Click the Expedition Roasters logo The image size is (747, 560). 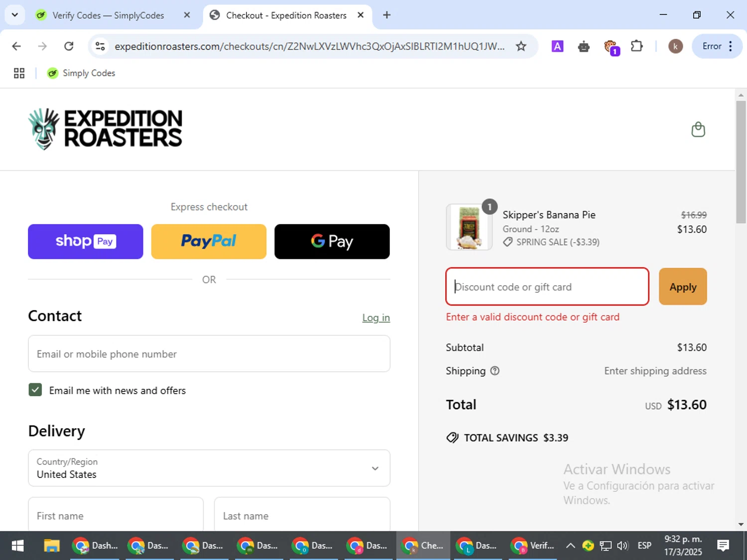tap(105, 129)
